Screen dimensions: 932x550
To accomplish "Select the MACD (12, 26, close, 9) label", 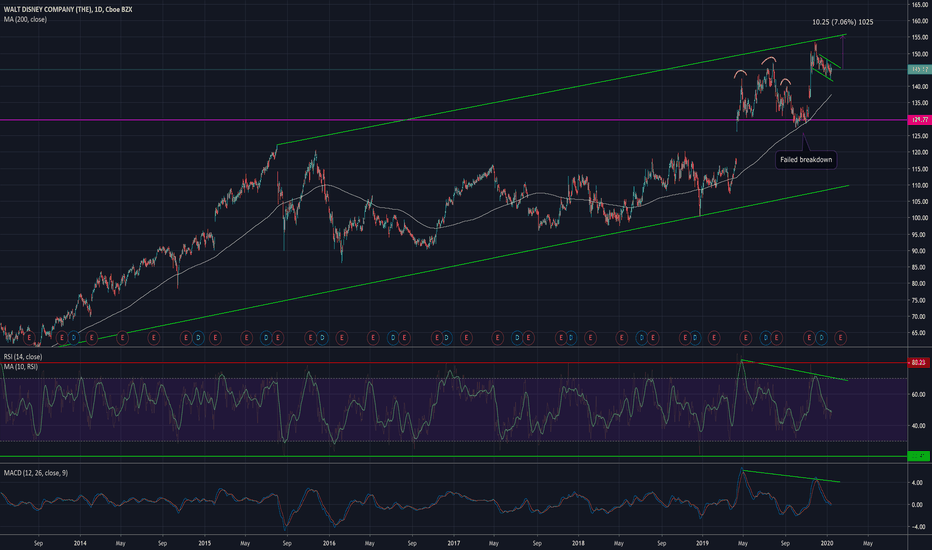I will tap(36, 473).
